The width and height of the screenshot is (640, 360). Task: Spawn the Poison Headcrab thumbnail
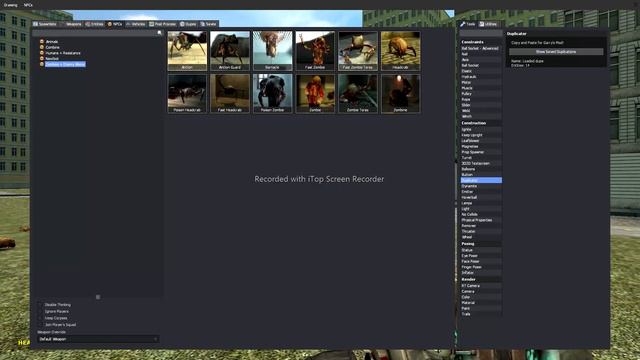point(187,93)
